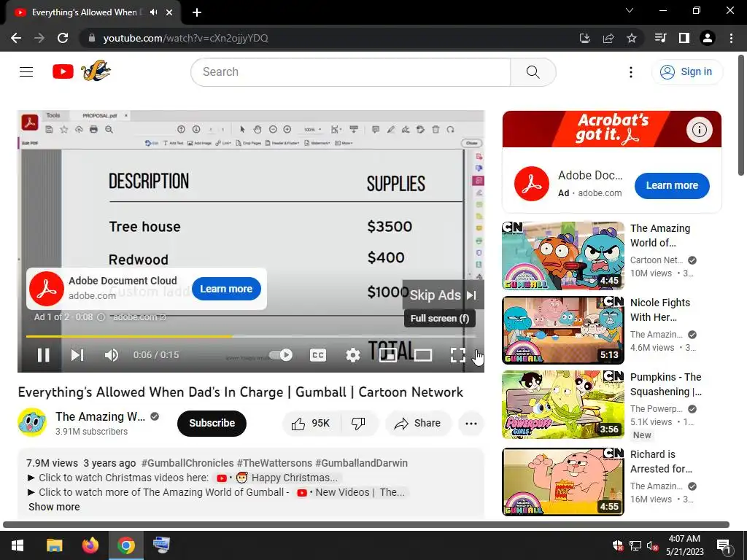Click Learn more on sidebar Adobe ad
Image resolution: width=747 pixels, height=560 pixels.
pos(672,185)
